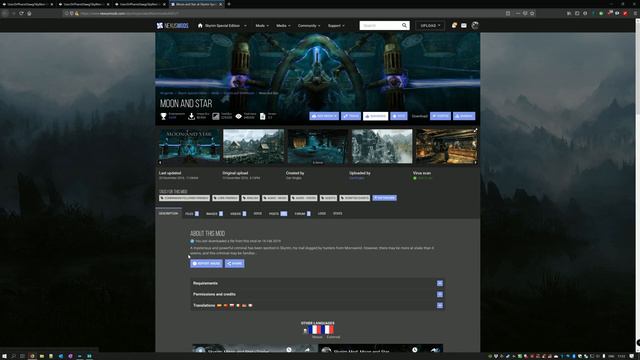Open the Support menu
The image size is (640, 360).
pos(336,25)
